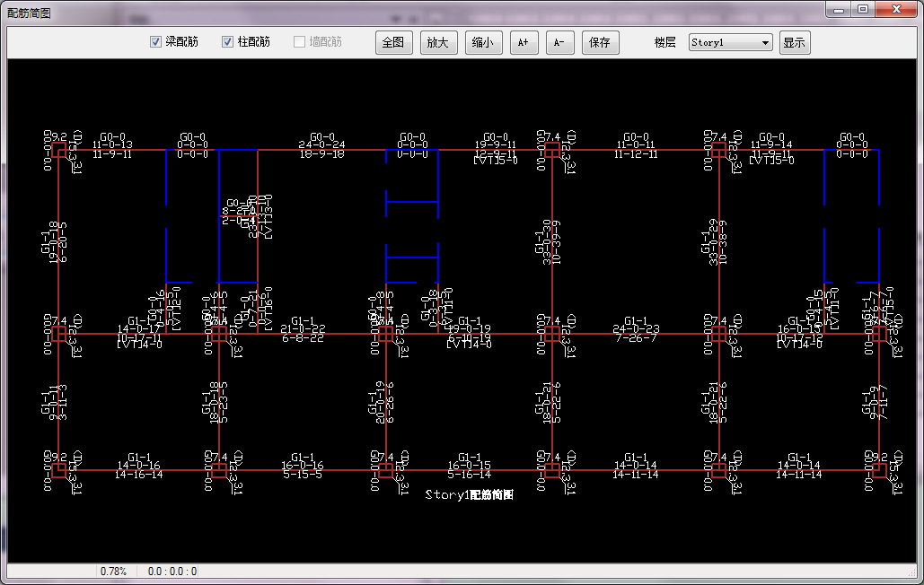924x585 pixels.
Task: Click the bottom-right corner column node
Action: pos(878,469)
